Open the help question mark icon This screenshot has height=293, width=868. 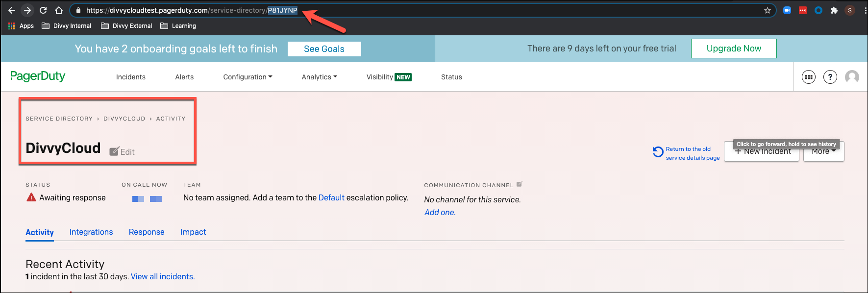[x=830, y=77]
